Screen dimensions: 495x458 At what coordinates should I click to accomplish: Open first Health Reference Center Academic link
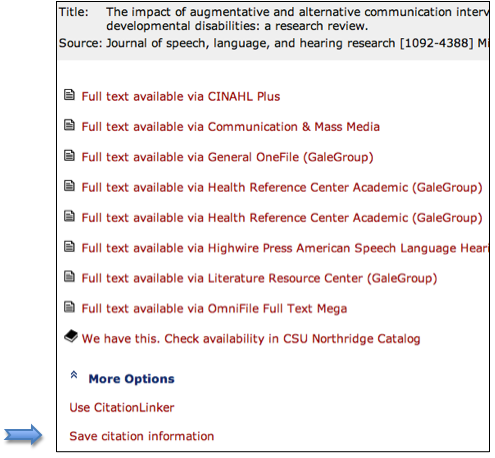click(x=282, y=188)
